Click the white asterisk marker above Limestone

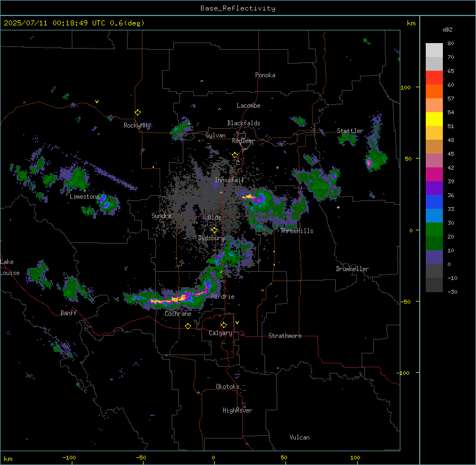[84, 191]
